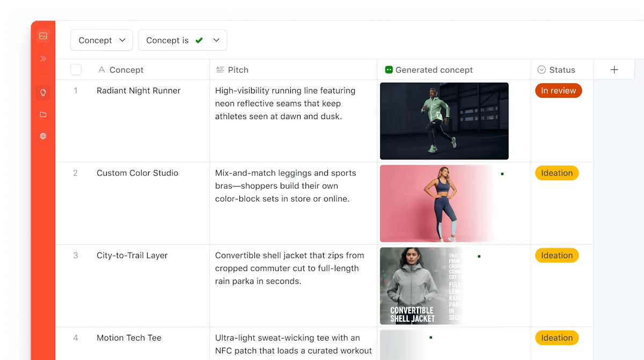Click row number 1
Image resolution: width=644 pixels, height=360 pixels.
coord(76,91)
